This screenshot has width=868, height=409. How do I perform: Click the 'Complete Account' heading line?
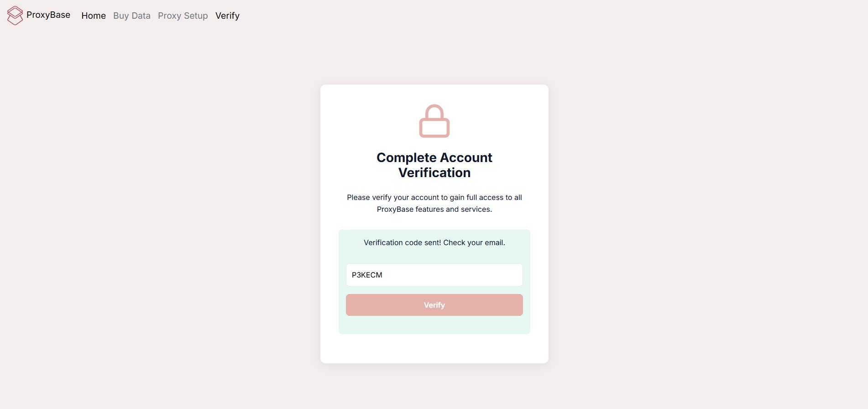click(434, 157)
